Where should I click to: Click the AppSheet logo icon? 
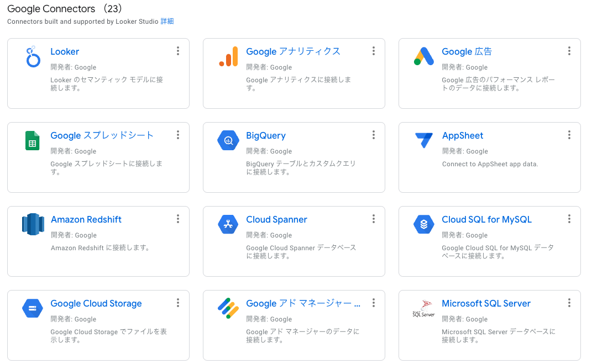(424, 140)
